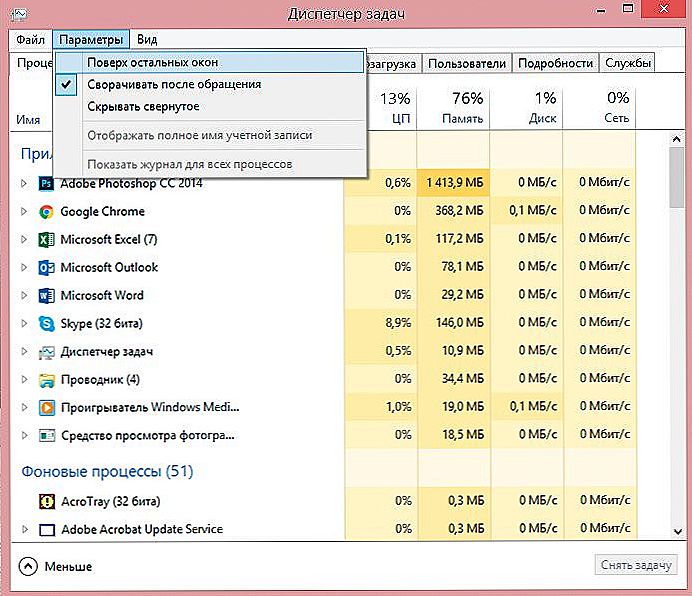Click the Фоновые процессы (51) header

tap(107, 472)
